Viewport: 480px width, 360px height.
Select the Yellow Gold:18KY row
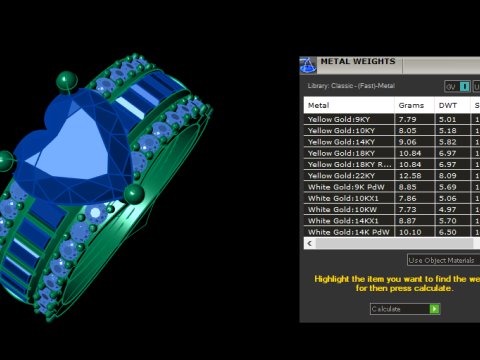pyautogui.click(x=392, y=153)
